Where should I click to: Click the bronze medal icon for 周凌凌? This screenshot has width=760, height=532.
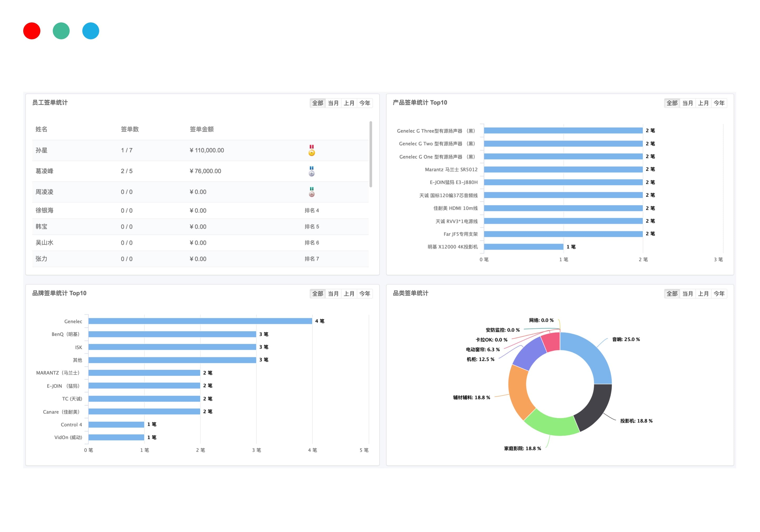click(x=311, y=192)
